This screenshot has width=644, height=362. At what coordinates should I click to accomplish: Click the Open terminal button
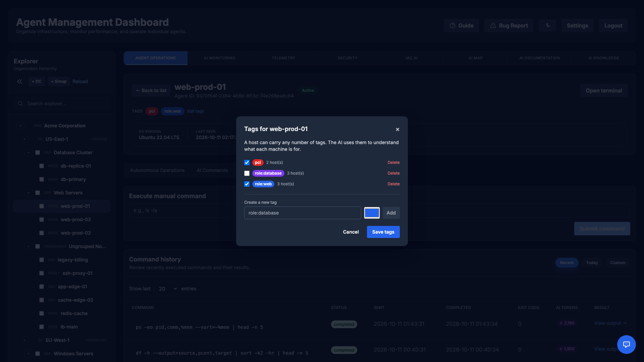604,90
